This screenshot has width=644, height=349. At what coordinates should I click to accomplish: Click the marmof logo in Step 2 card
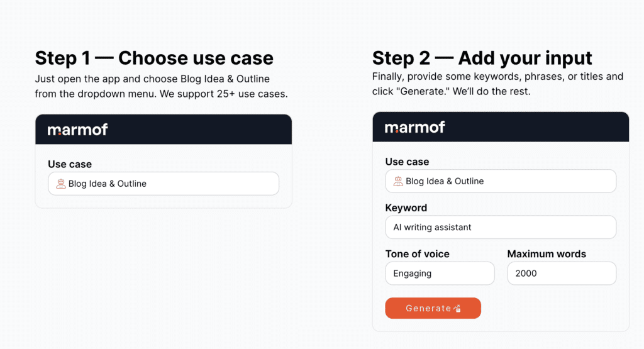click(x=414, y=127)
